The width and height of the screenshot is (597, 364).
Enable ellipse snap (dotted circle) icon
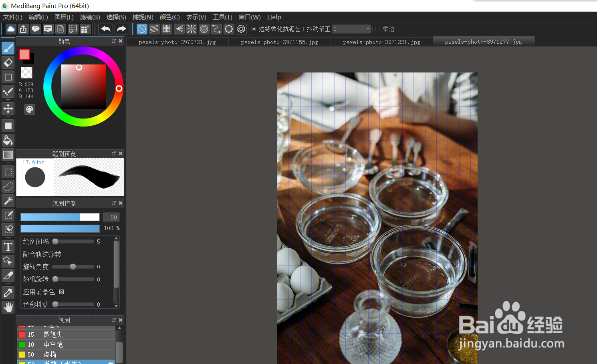coord(229,29)
